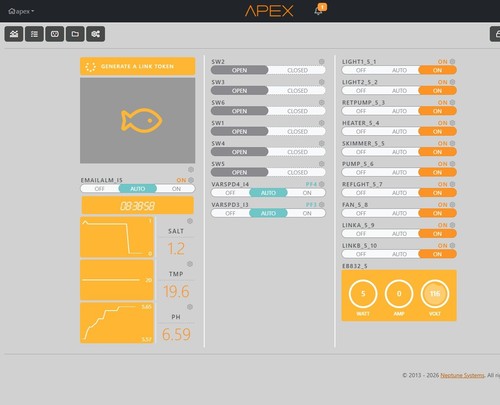Image resolution: width=500 pixels, height=405 pixels.
Task: Click the gear icon next to SW6
Action: (x=322, y=102)
